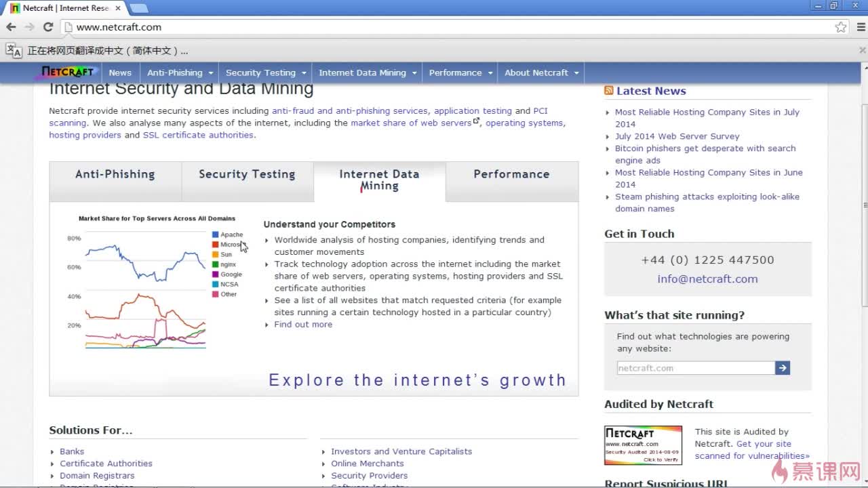Open the operating systems link

pyautogui.click(x=524, y=123)
